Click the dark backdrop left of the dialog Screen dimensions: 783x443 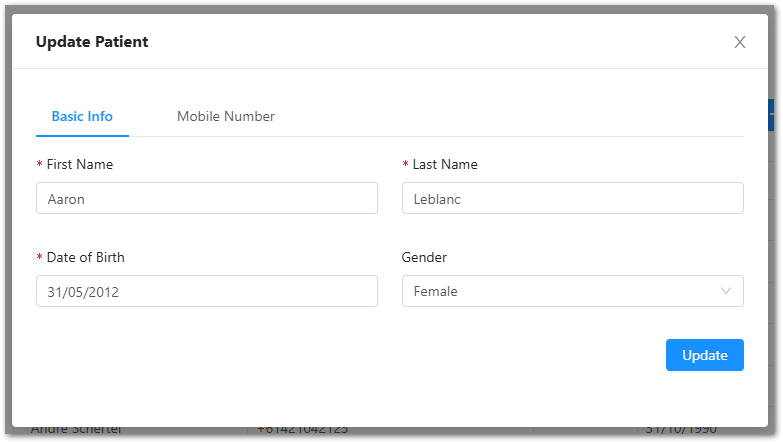(x=5, y=220)
